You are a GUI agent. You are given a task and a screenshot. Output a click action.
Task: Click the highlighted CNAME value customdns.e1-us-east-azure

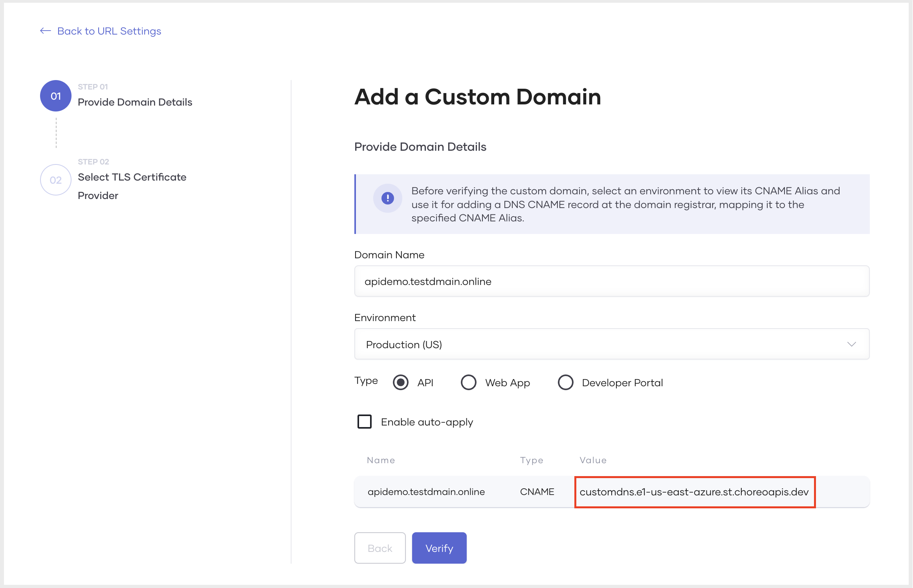[x=694, y=492]
